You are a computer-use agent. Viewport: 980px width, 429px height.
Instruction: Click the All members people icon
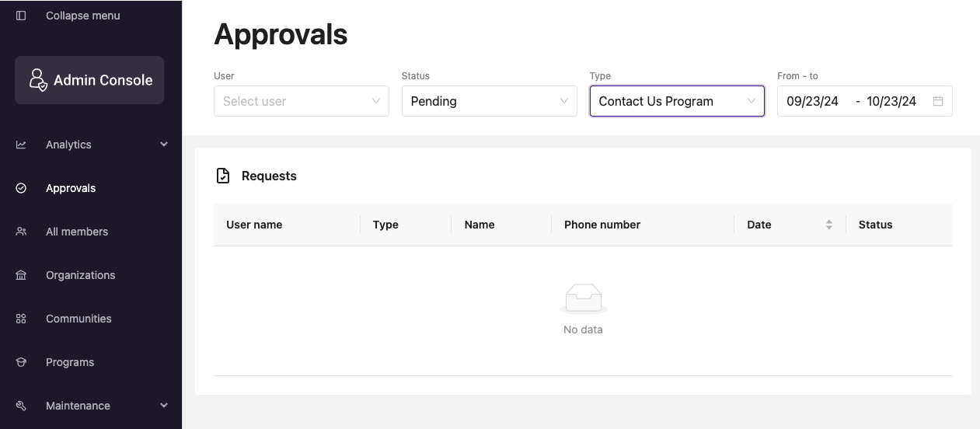coord(21,232)
